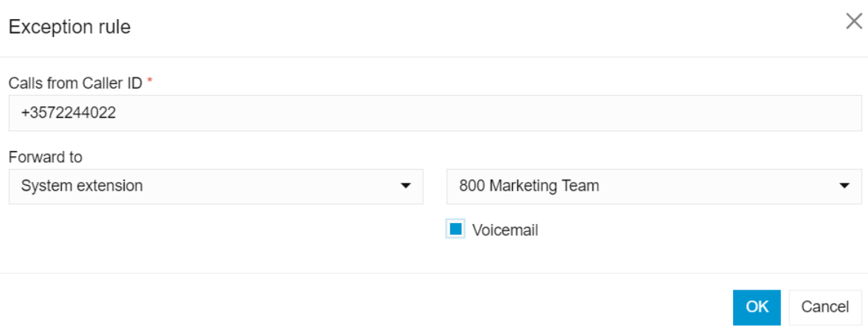Save the exception rule via OK
This screenshot has width=868, height=333.
pyautogui.click(x=757, y=307)
